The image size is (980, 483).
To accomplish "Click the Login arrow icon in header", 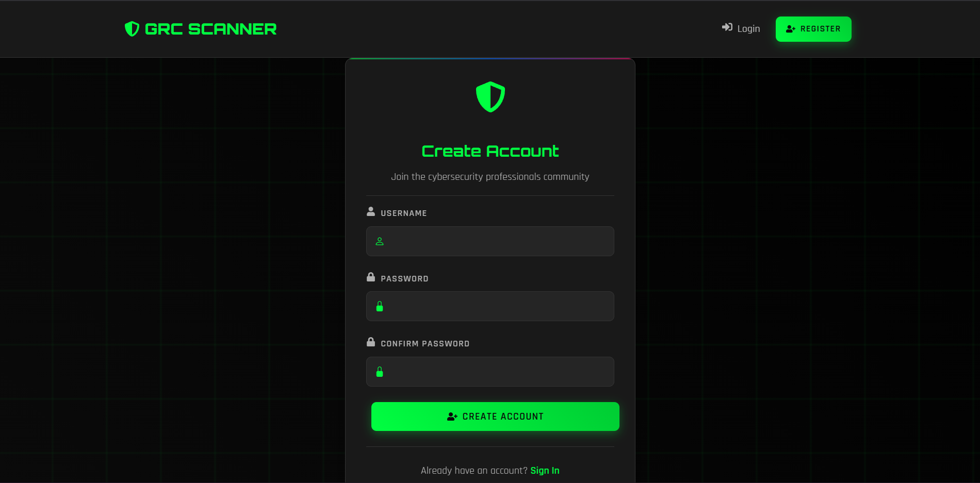I will 727,27.
